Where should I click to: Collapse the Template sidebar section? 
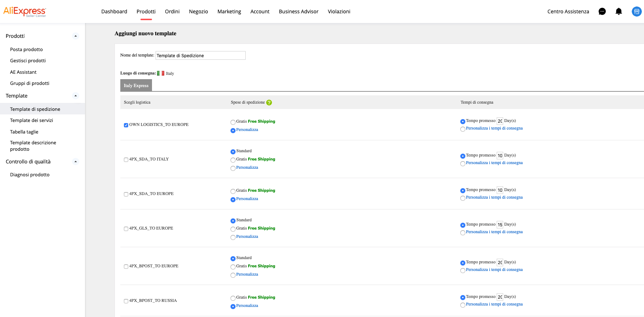pos(75,96)
